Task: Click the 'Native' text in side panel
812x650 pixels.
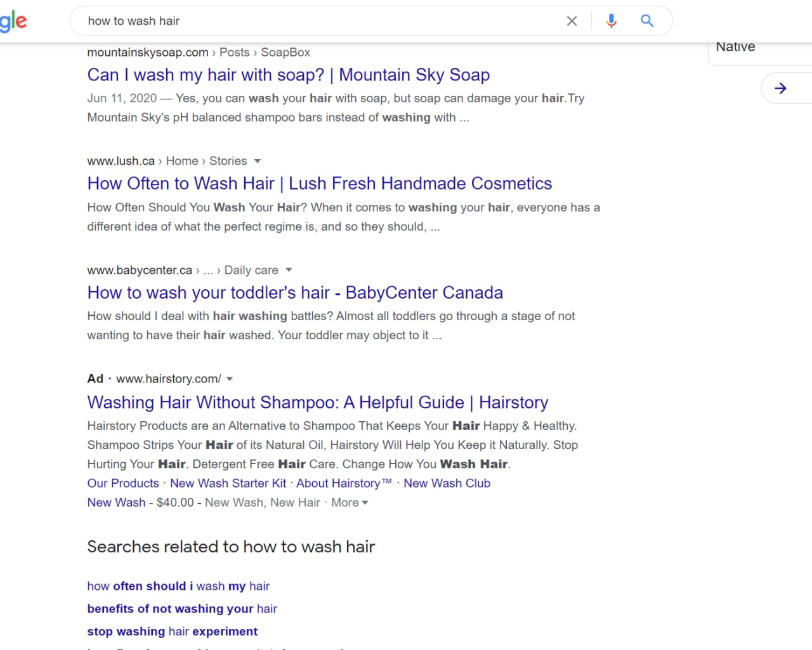Action: (735, 47)
